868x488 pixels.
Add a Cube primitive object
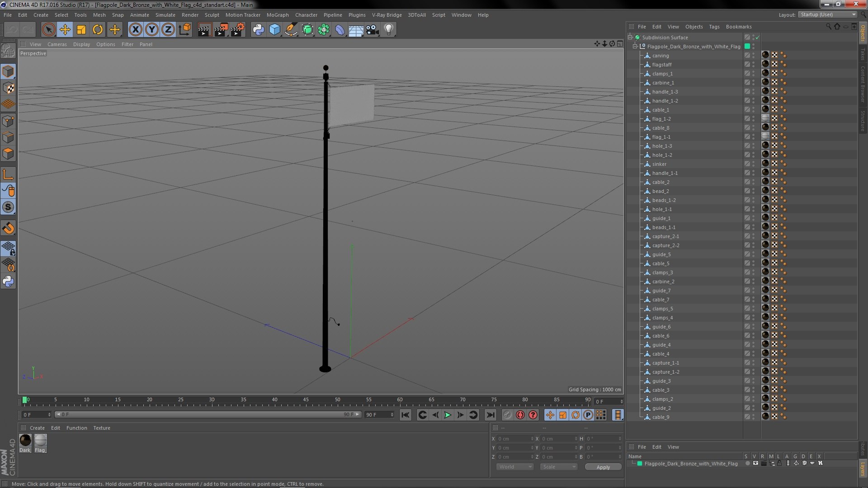(x=274, y=30)
